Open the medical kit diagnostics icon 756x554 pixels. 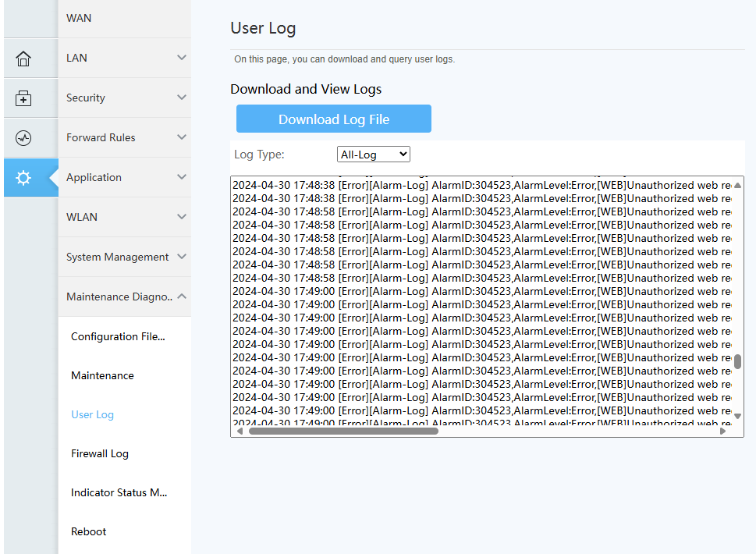tap(23, 98)
